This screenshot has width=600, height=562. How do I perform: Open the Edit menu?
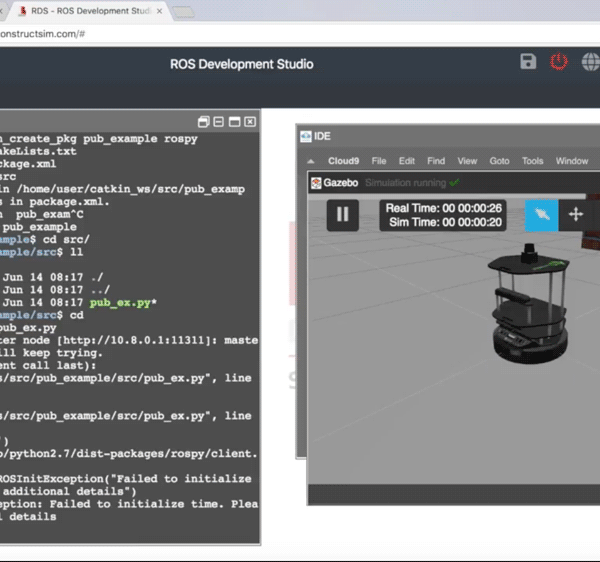[x=407, y=161]
